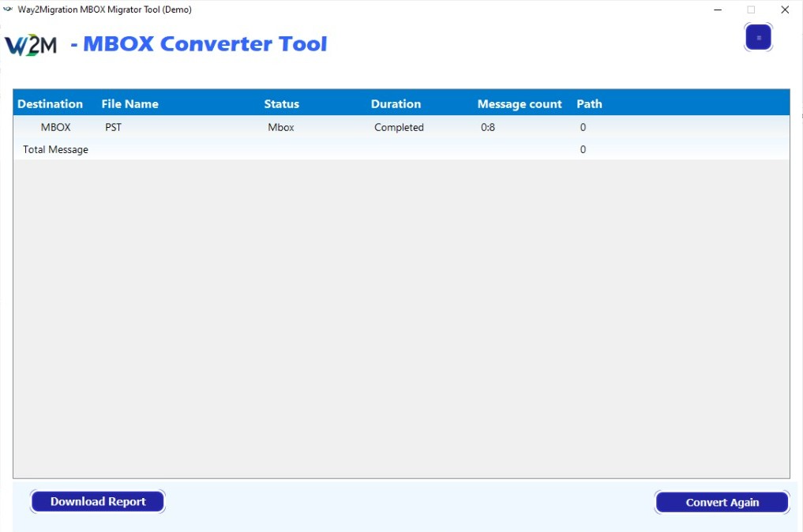The width and height of the screenshot is (803, 532).
Task: Click the PST file name cell
Action: point(113,128)
